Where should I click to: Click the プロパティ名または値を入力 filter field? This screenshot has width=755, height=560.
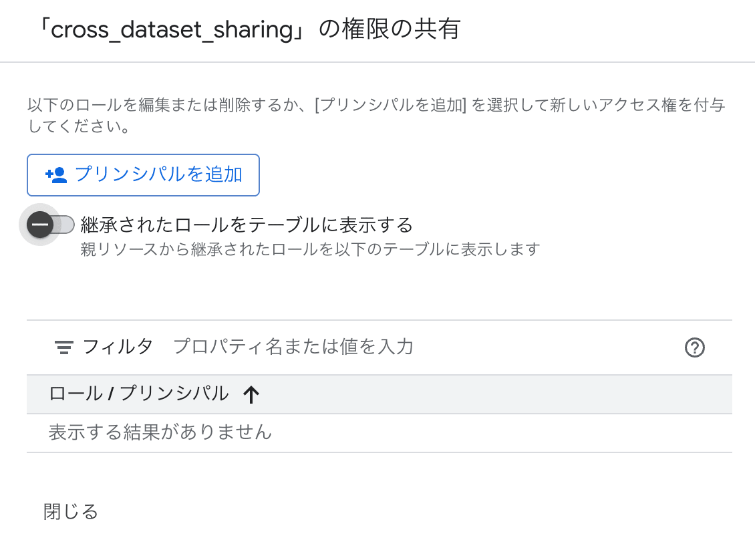click(x=294, y=347)
